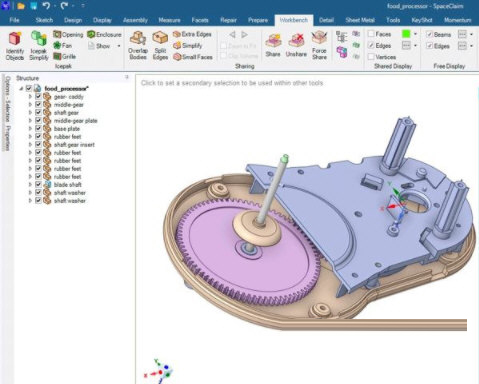Screen dimensions: 479x384
Task: Uncheck food_processor root visibility checkbox
Action: (29, 88)
